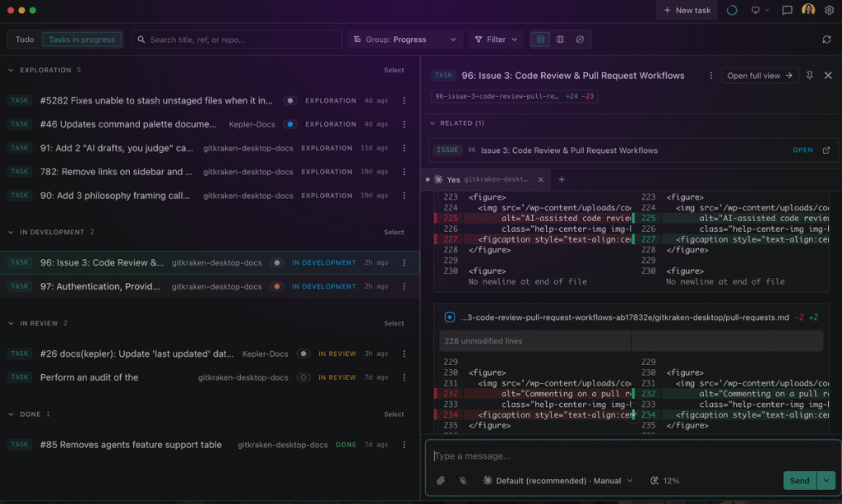The image size is (842, 504).
Task: Toggle the muted microphone icon
Action: 463,481
